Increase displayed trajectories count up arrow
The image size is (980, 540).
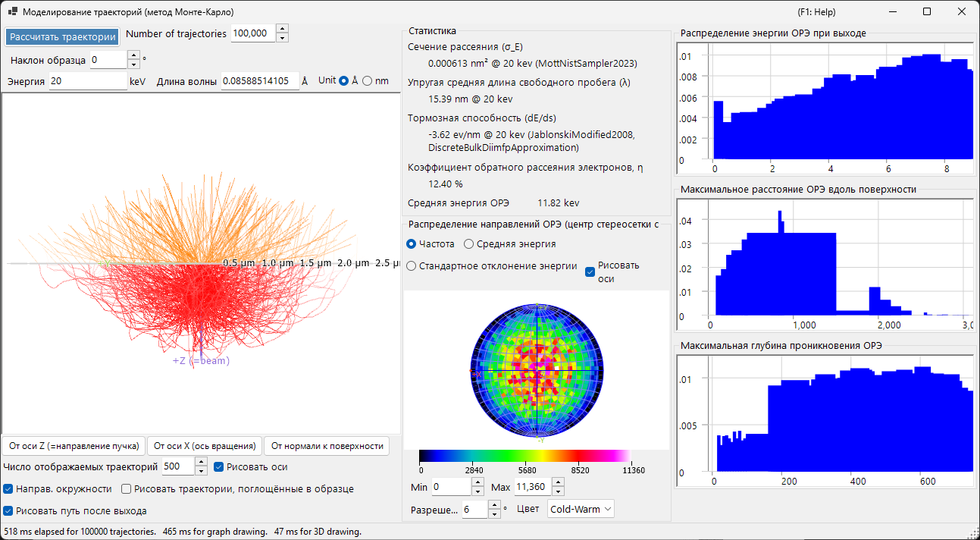[x=201, y=463]
